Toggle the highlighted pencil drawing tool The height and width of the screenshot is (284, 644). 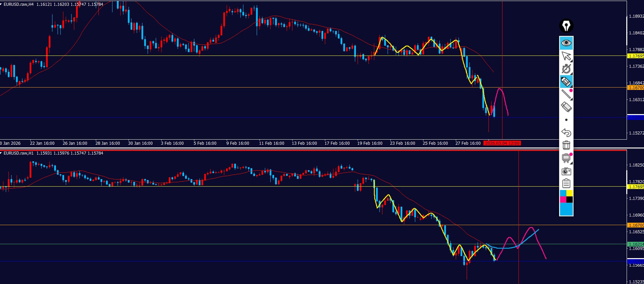point(566,82)
